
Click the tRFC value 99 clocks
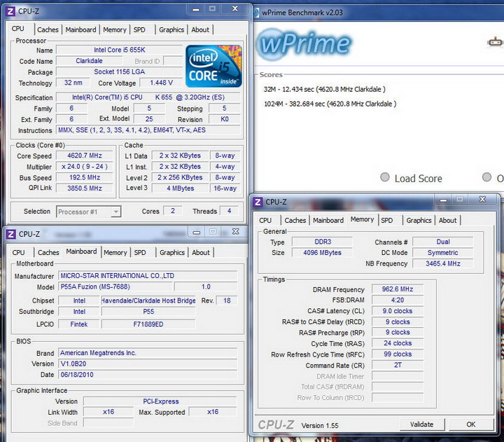pos(398,354)
